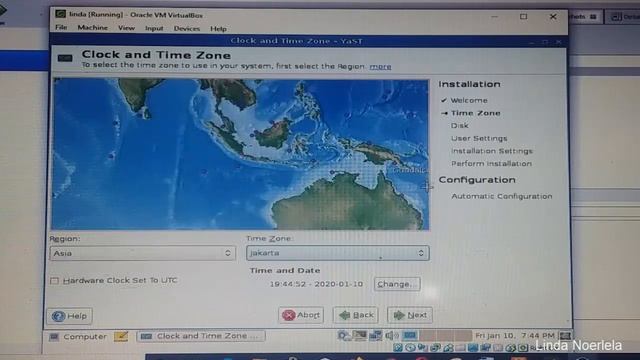
Task: Enable Hardware Clock Set To UTC checkbox
Action: pos(54,281)
